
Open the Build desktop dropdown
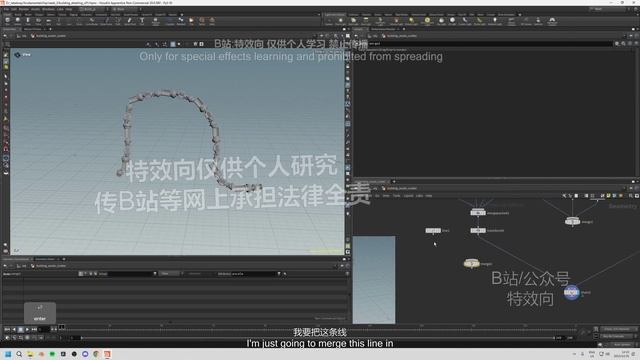point(93,9)
